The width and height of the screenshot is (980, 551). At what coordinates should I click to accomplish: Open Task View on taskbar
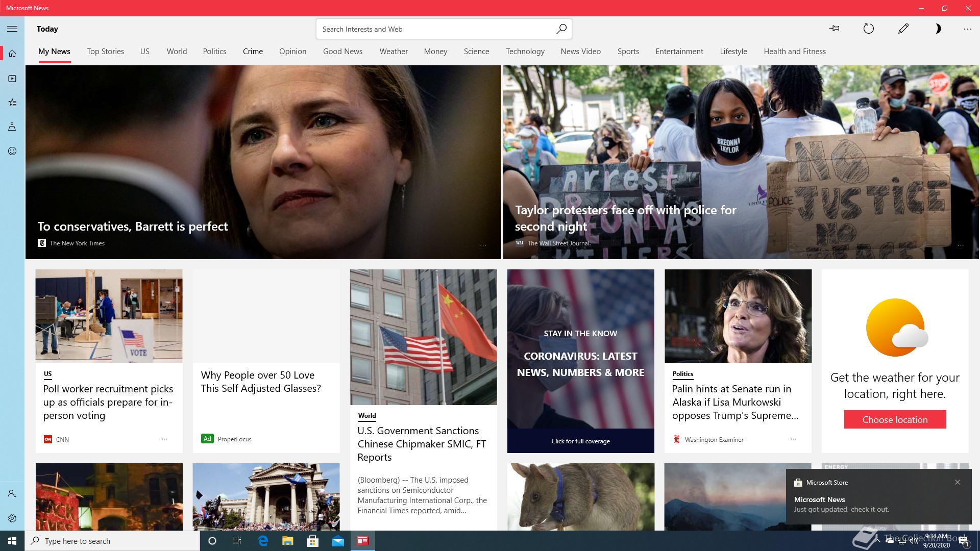[237, 541]
